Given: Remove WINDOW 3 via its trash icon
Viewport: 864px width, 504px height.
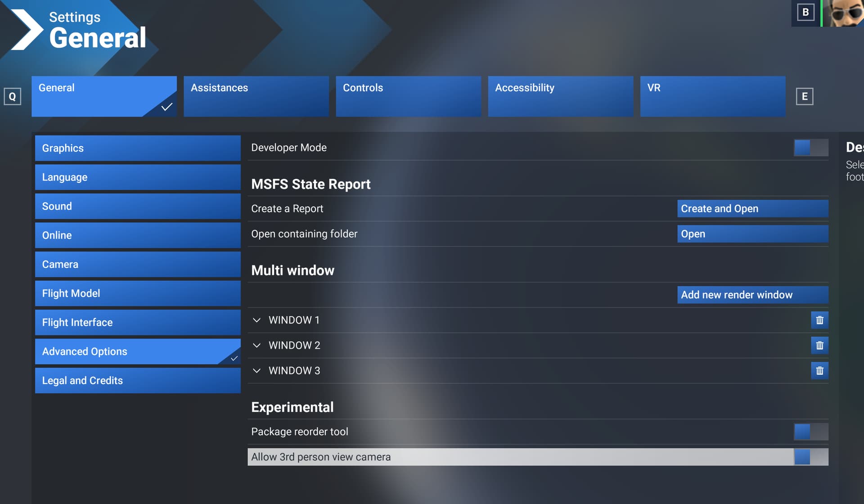Looking at the screenshot, I should coord(819,370).
